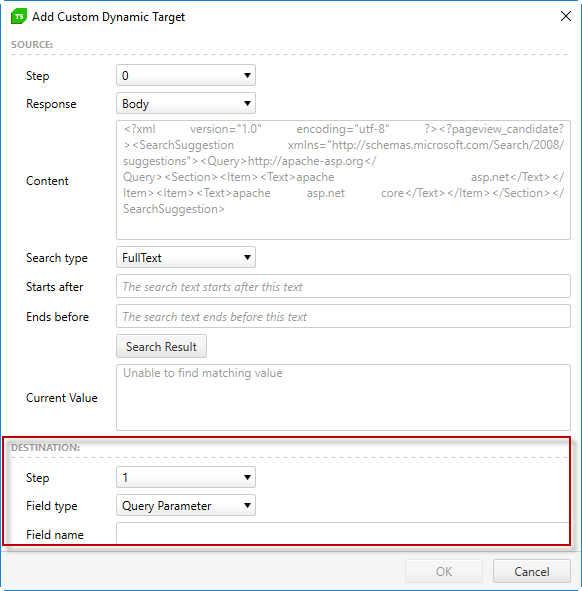Image resolution: width=582 pixels, height=591 pixels.
Task: Click the Field name input box
Action: [x=342, y=533]
